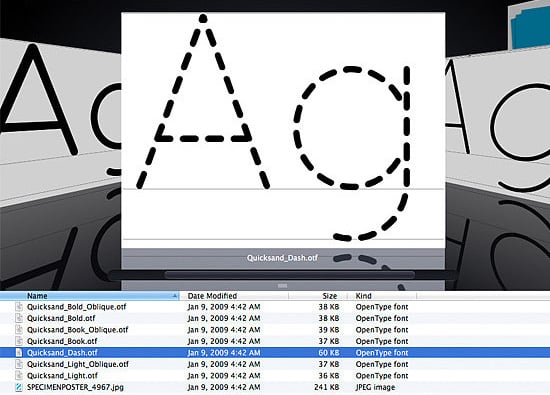The width and height of the screenshot is (550, 395).
Task: Click the Quicksand_Dash.otf file icon
Action: 19,353
